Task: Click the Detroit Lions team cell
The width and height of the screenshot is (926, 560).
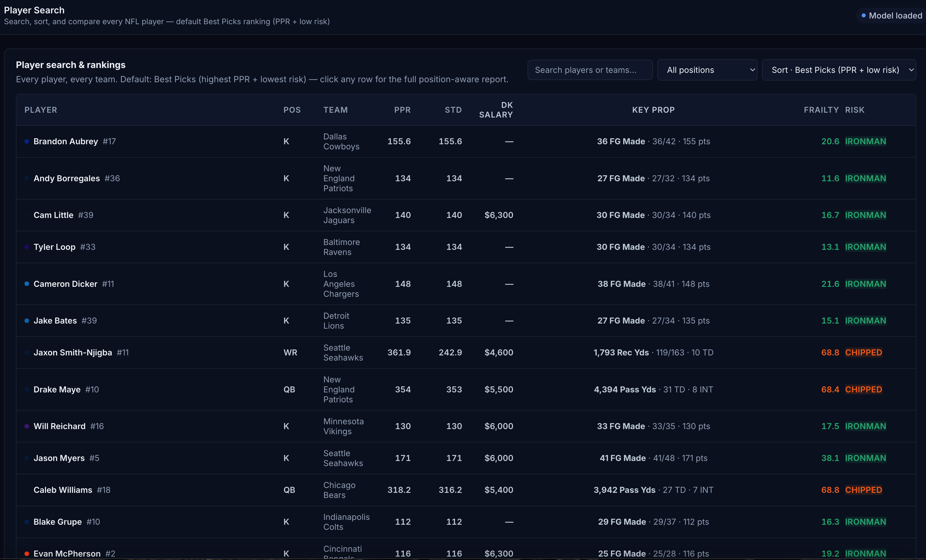Action: click(336, 321)
